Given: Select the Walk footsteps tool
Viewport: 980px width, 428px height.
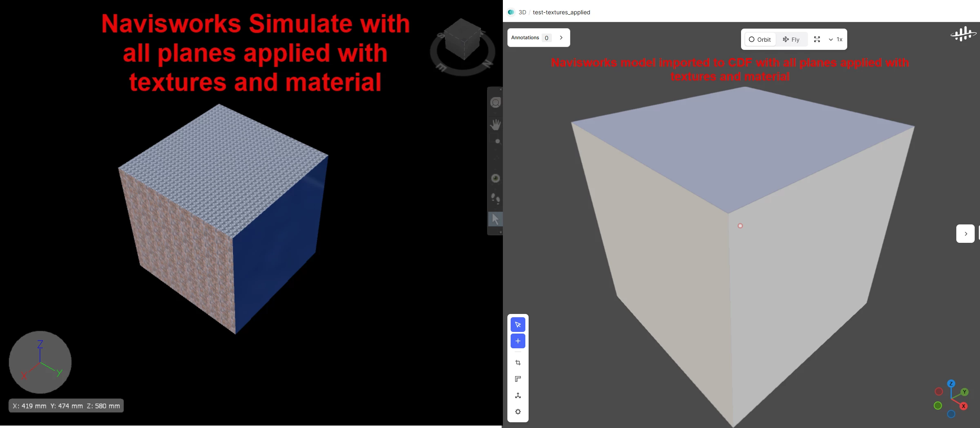Looking at the screenshot, I should 496,199.
